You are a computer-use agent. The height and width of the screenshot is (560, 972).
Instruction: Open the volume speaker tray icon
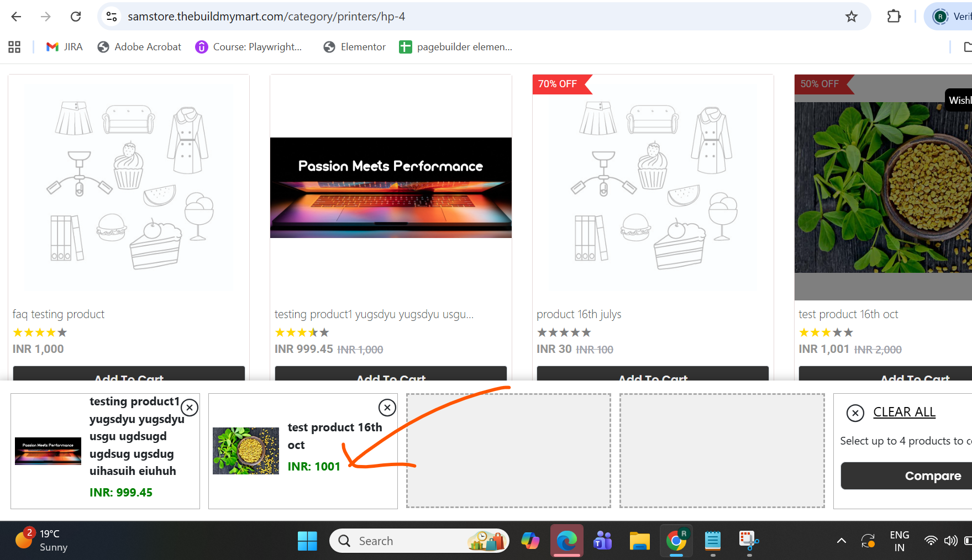coord(950,541)
